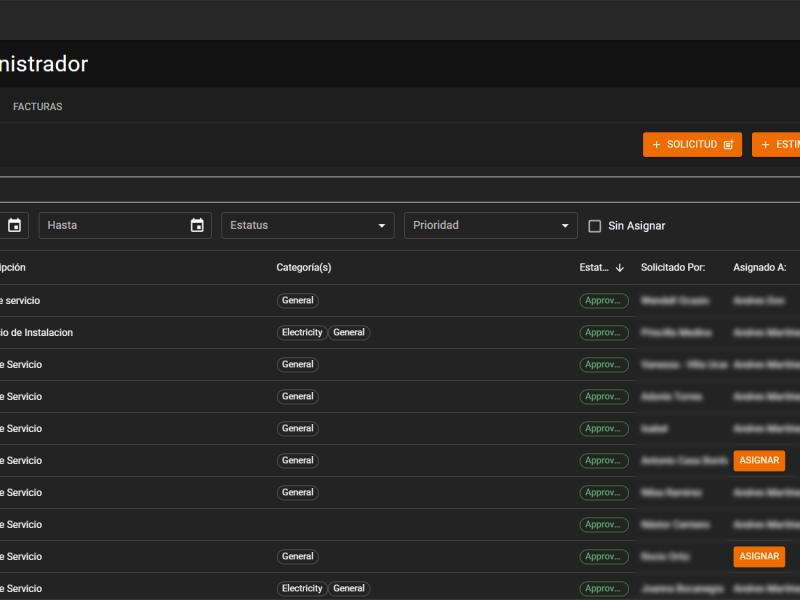Expand the Estatus dropdown
Image resolution: width=800 pixels, height=600 pixels.
pos(307,226)
